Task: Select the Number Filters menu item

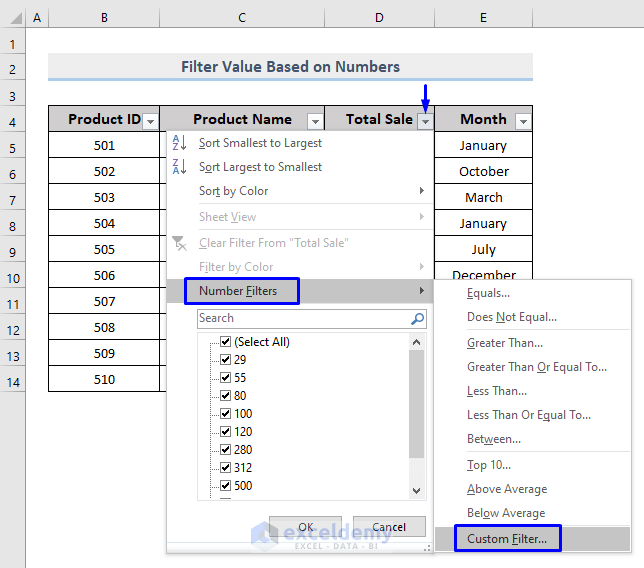Action: point(300,291)
